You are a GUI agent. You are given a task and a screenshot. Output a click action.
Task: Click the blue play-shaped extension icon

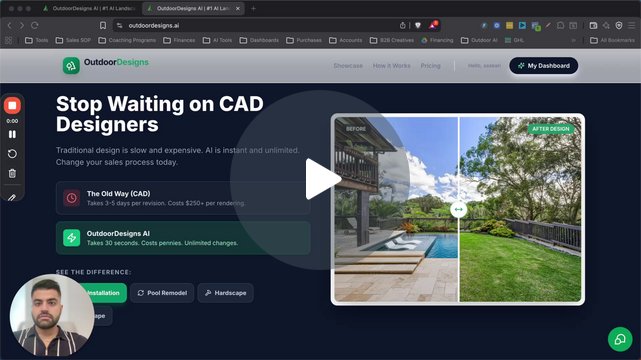point(522,25)
